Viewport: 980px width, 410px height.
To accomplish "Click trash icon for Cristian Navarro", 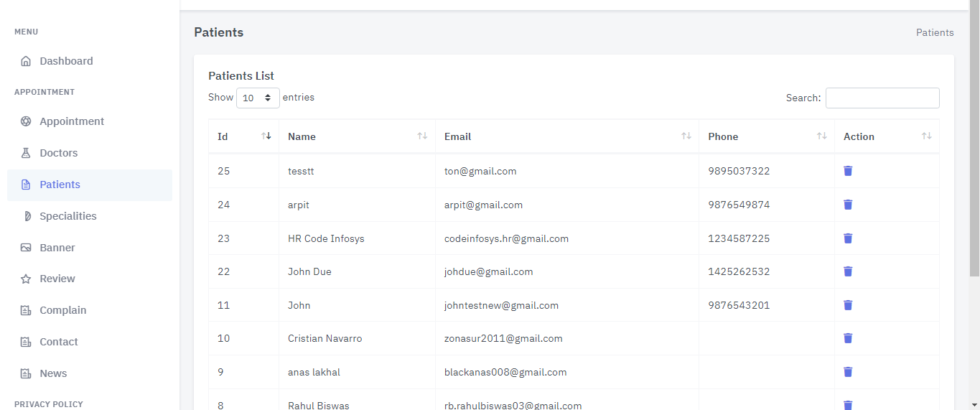I will click(848, 338).
